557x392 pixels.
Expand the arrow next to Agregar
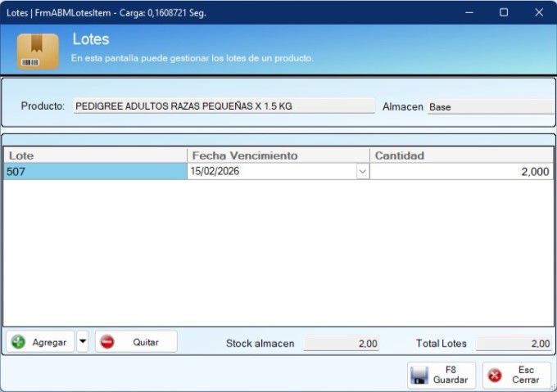click(83, 342)
